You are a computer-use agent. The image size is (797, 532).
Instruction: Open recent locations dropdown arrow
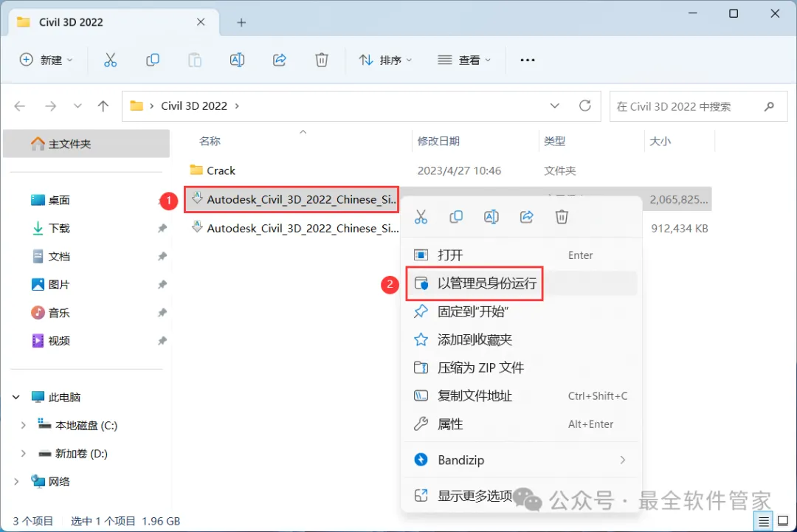tap(77, 106)
